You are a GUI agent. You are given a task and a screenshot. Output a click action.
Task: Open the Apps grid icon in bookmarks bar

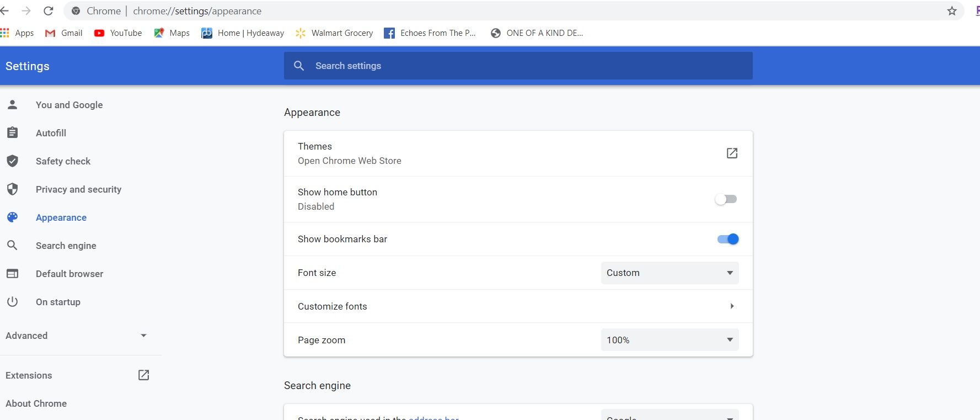(x=5, y=33)
